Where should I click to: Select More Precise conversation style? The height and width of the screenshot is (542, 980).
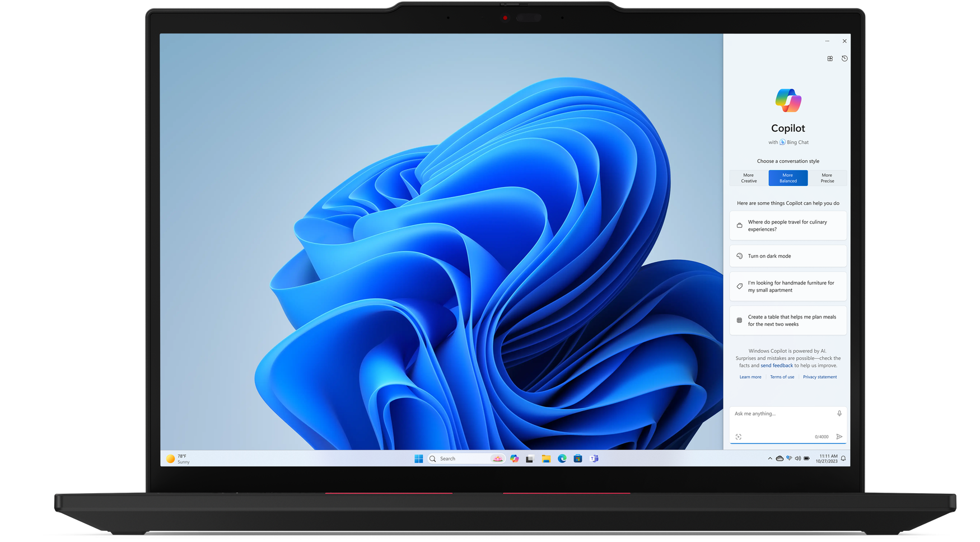coord(827,178)
